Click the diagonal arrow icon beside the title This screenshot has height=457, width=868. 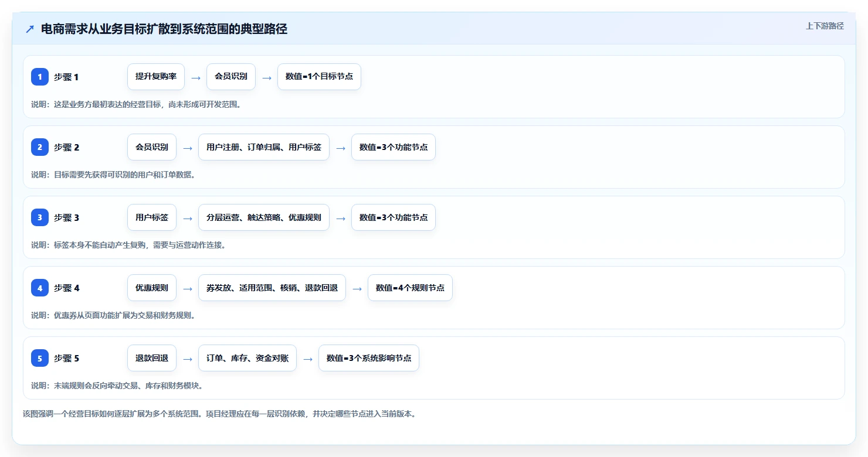point(30,29)
